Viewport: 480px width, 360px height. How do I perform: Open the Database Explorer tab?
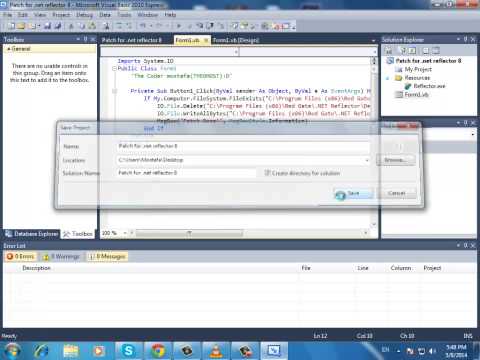32,234
